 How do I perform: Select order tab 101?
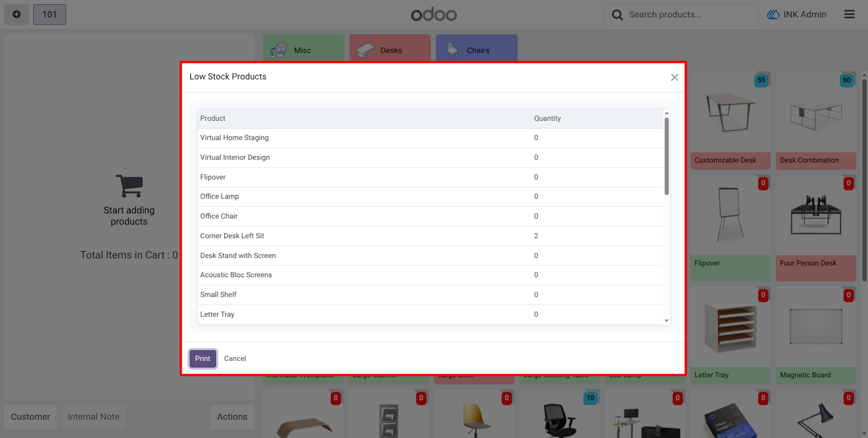[x=49, y=15]
